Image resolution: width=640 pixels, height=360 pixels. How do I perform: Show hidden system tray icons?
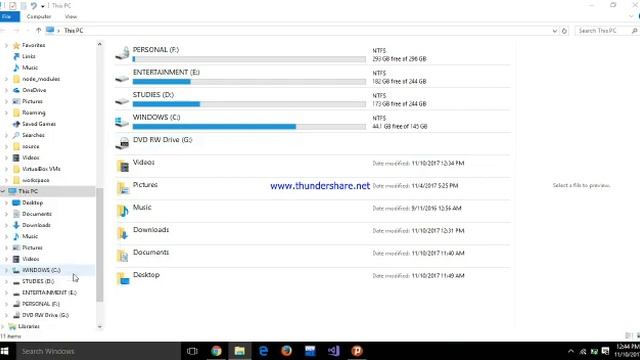(571, 351)
